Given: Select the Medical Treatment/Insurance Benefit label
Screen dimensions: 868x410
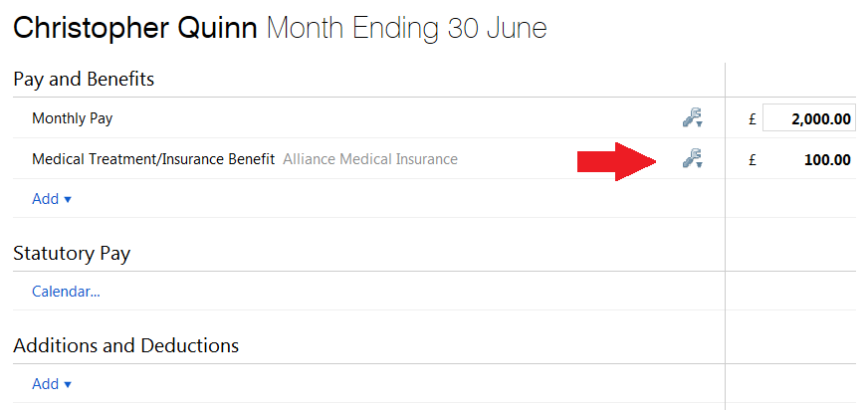Looking at the screenshot, I should pyautogui.click(x=153, y=159).
